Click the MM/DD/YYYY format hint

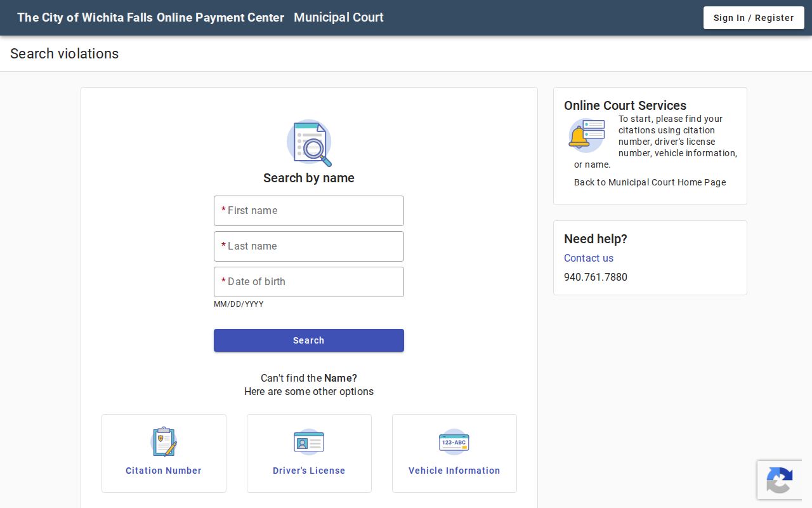(x=239, y=304)
